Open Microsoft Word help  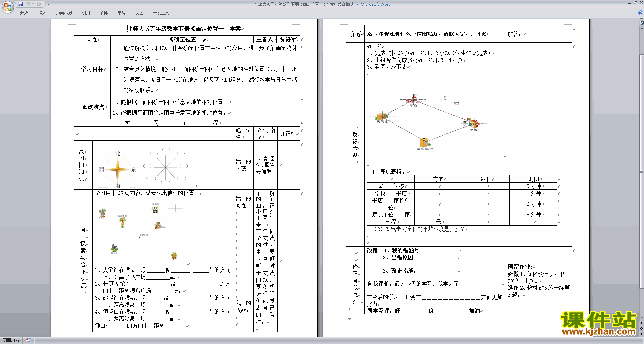[x=641, y=13]
